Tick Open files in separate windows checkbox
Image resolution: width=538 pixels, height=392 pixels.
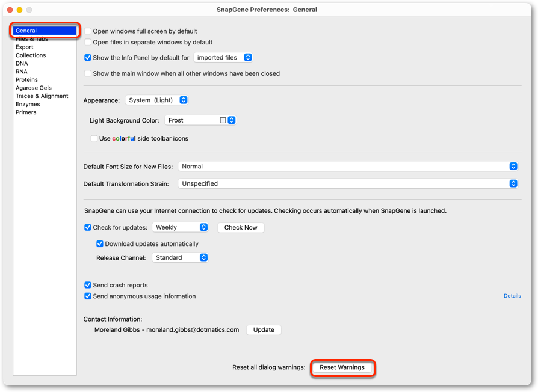click(x=88, y=42)
